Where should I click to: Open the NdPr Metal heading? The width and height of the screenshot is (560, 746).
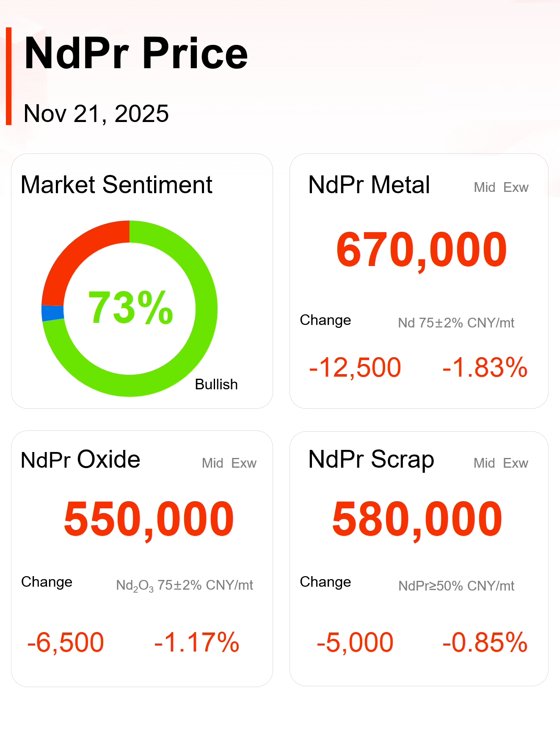pos(369,185)
